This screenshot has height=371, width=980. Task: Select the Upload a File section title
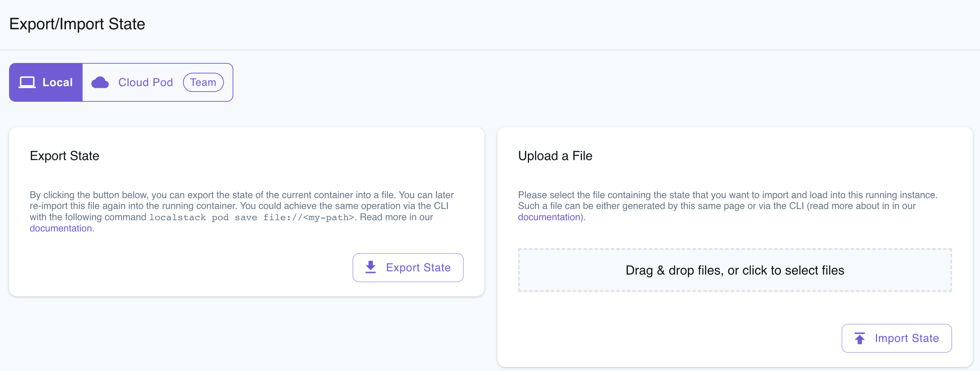pyautogui.click(x=555, y=156)
